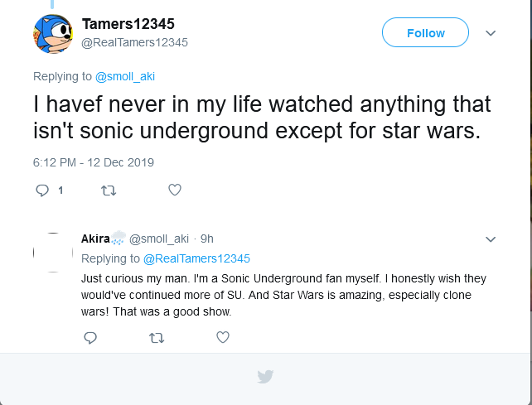This screenshot has height=405, width=532.
Task: Open the 9h timestamp on Akira's reply
Action: [206, 239]
